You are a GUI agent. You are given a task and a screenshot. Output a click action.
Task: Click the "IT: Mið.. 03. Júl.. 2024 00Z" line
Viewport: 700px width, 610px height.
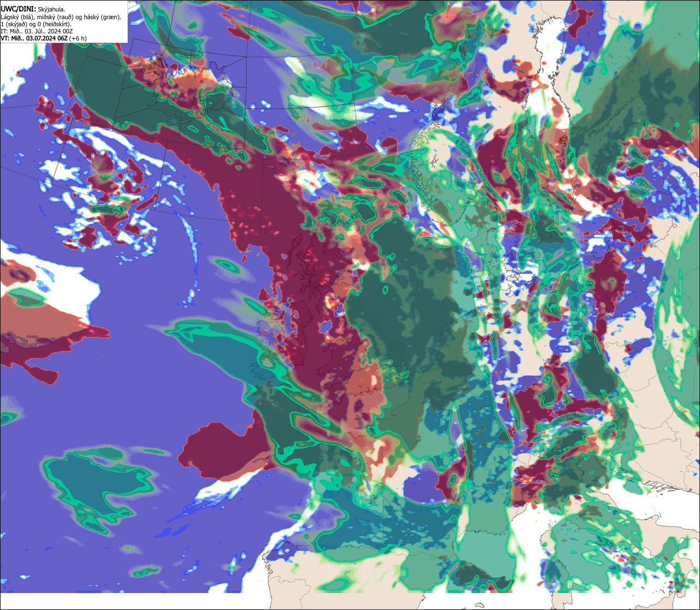[x=37, y=31]
